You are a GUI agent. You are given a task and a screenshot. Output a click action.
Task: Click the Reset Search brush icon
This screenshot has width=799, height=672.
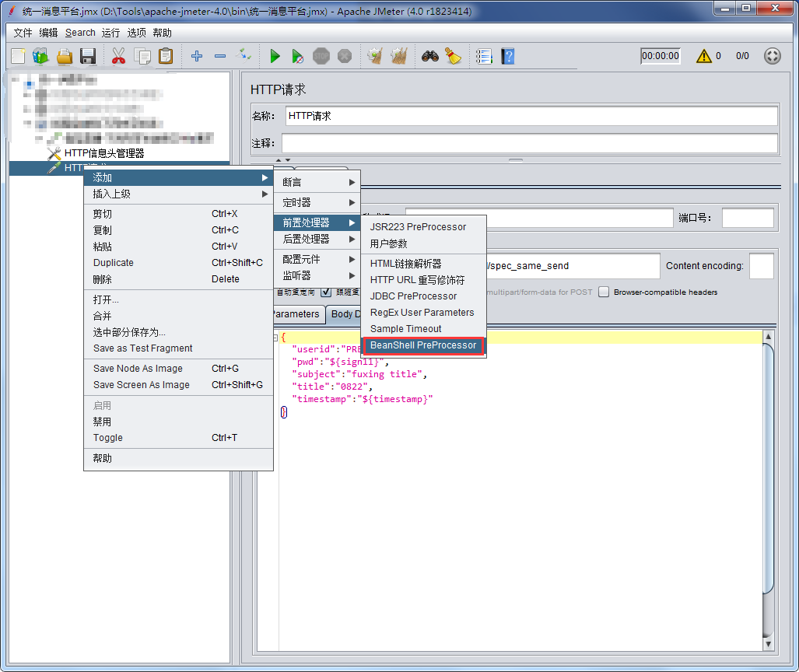[x=453, y=56]
